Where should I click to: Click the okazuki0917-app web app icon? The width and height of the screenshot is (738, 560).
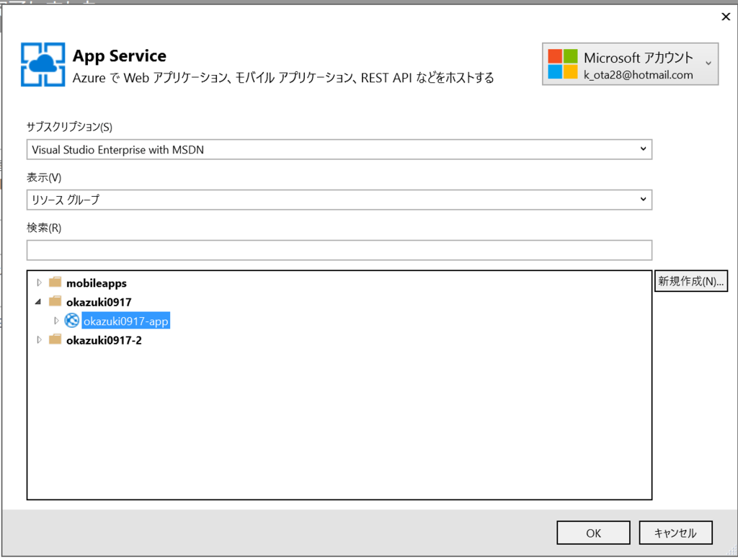pyautogui.click(x=71, y=321)
